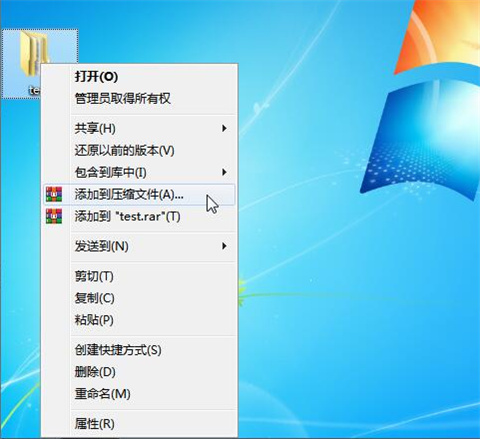Viewport: 480px width, 439px height.
Task: Choose 剪切(T) from the menu
Action: (x=139, y=276)
